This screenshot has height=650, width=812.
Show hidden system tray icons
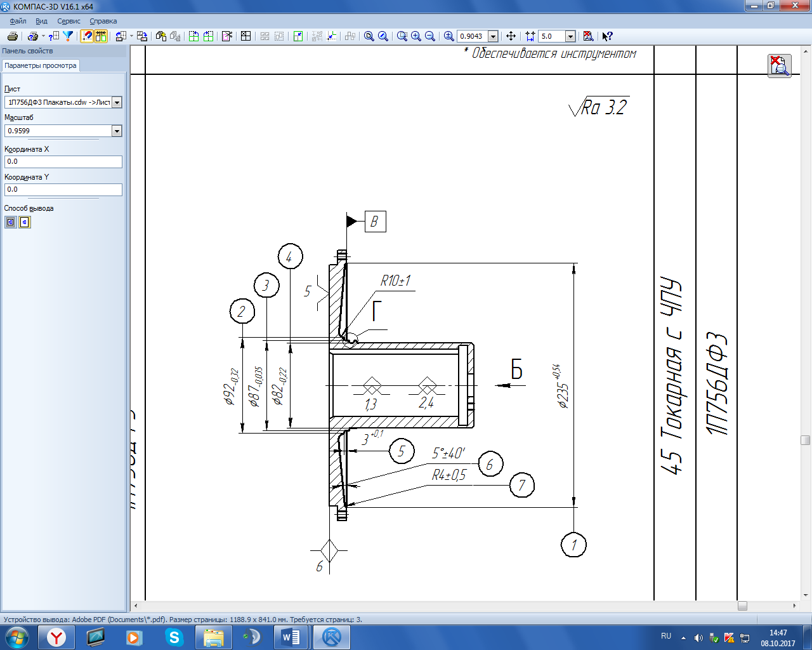[x=683, y=637]
